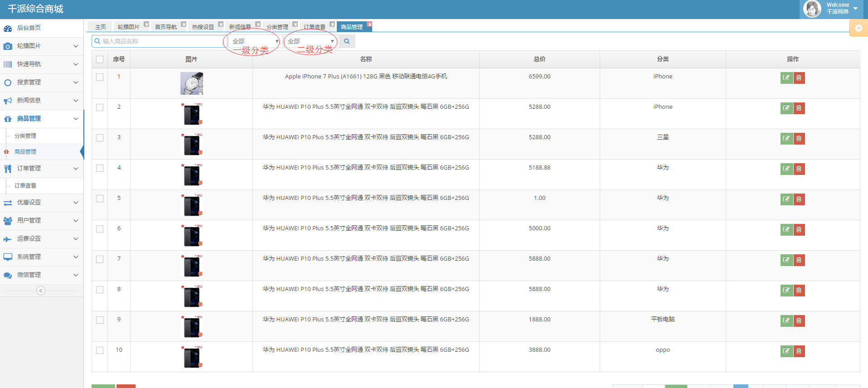Check the checkbox for product row 1
Screen dimensions: 868x388
coord(100,77)
